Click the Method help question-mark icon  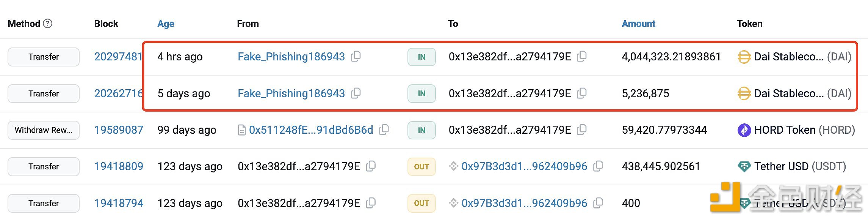[47, 24]
